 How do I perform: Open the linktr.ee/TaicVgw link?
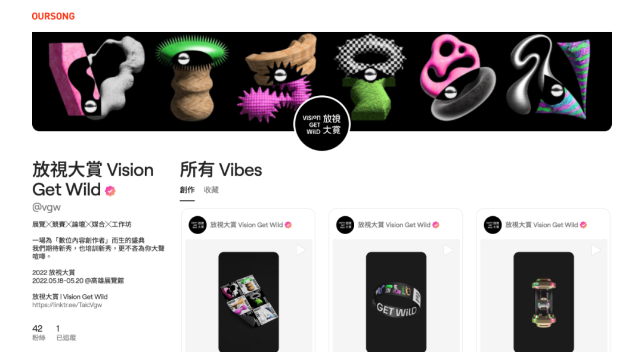tap(67, 305)
